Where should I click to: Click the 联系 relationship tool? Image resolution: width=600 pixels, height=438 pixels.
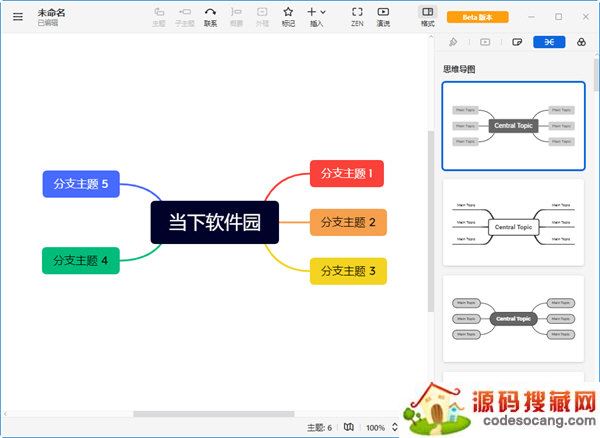tap(210, 16)
